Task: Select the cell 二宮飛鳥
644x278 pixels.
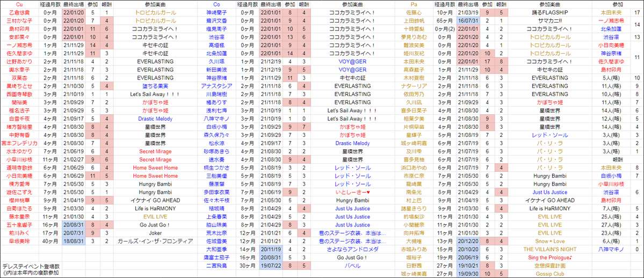Action: click(216, 266)
